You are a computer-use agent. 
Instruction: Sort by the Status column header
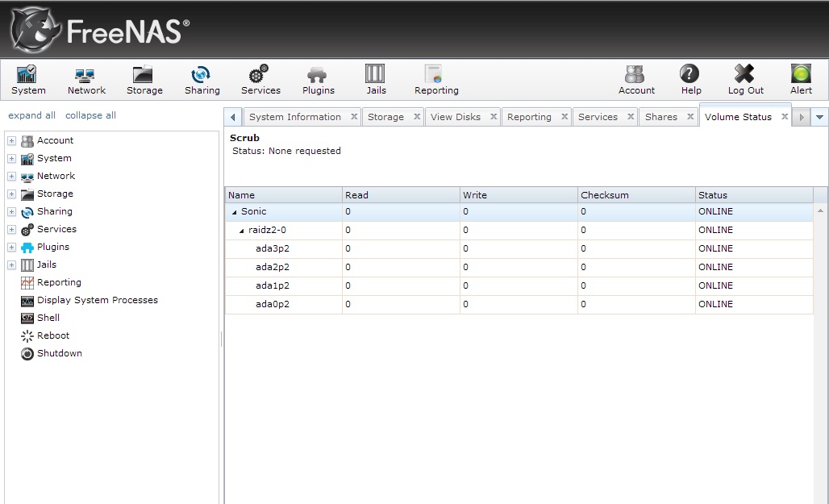click(755, 195)
